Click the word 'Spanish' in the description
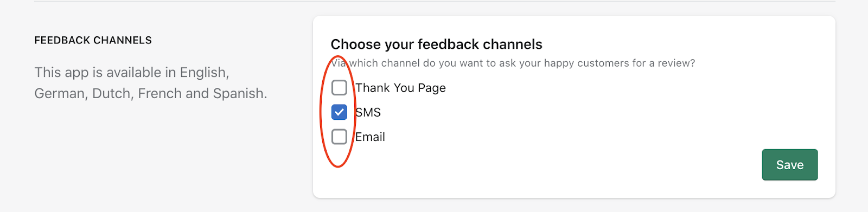The width and height of the screenshot is (868, 212). [x=240, y=93]
